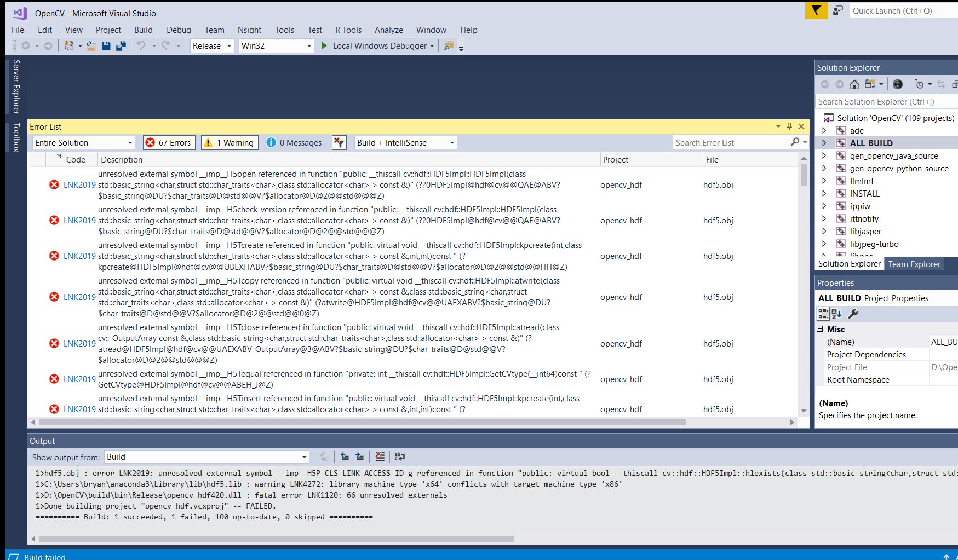Switch views icon in Solution Explorer
This screenshot has width=958, height=560.
point(870,84)
